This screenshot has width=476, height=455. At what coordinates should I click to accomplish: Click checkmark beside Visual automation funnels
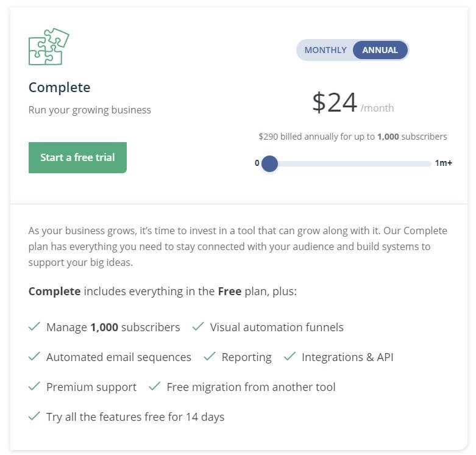tap(198, 326)
